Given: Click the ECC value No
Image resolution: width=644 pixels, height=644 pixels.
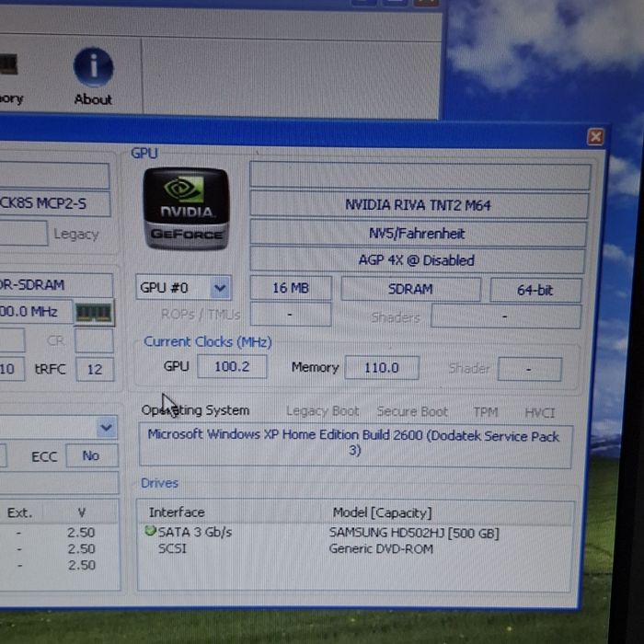Looking at the screenshot, I should [92, 455].
